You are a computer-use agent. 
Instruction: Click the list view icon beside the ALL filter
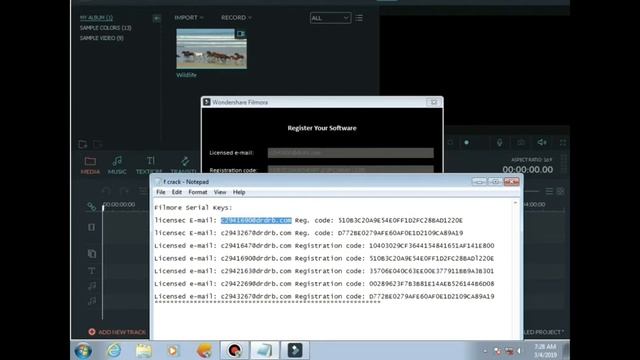click(359, 18)
